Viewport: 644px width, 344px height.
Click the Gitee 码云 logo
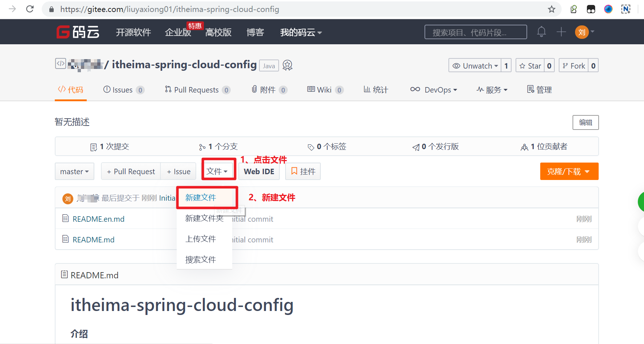[x=78, y=32]
